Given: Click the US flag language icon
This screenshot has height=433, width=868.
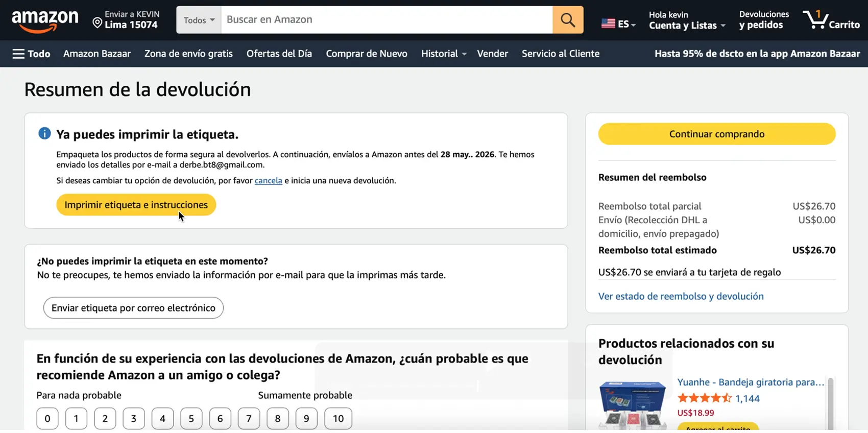Looking at the screenshot, I should pos(608,23).
